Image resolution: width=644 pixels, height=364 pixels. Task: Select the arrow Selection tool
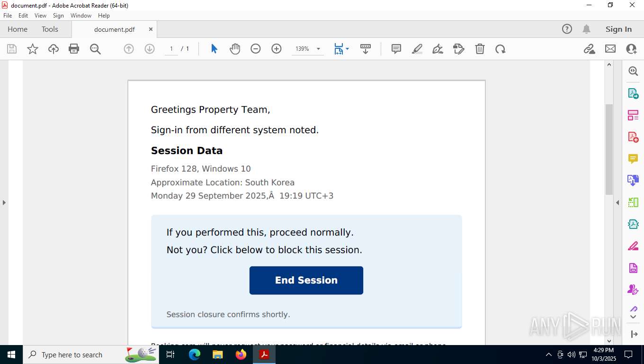[x=214, y=49]
